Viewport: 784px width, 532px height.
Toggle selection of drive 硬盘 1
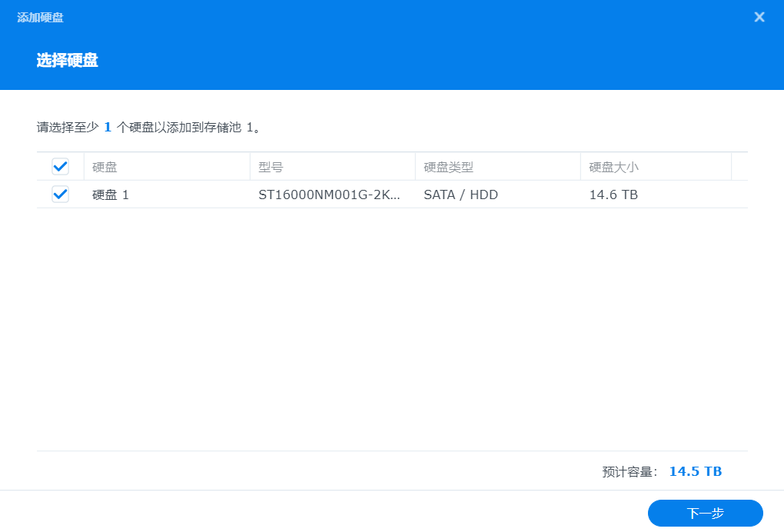(x=60, y=195)
